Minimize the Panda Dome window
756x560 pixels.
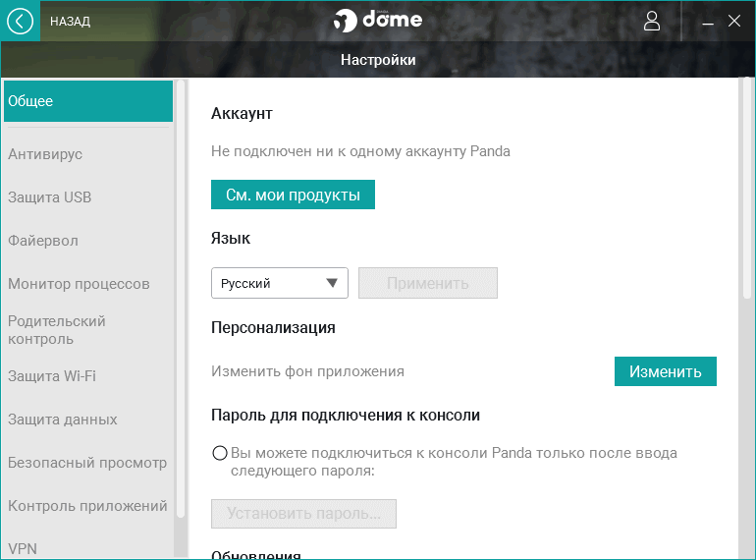click(708, 22)
